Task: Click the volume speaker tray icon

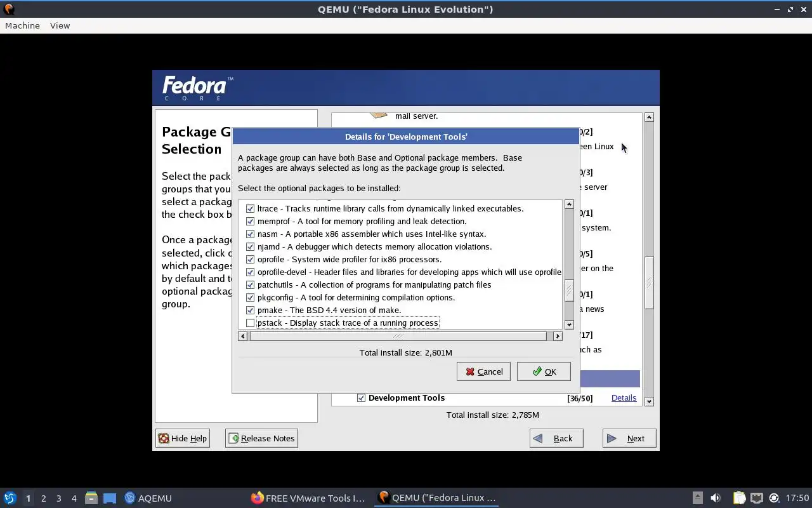Action: tap(716, 498)
